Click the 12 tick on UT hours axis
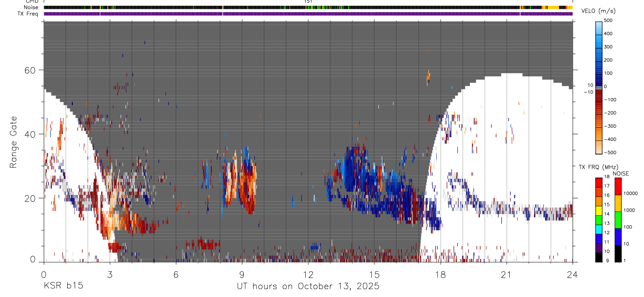Screen dimensions: 644x297 point(308,274)
